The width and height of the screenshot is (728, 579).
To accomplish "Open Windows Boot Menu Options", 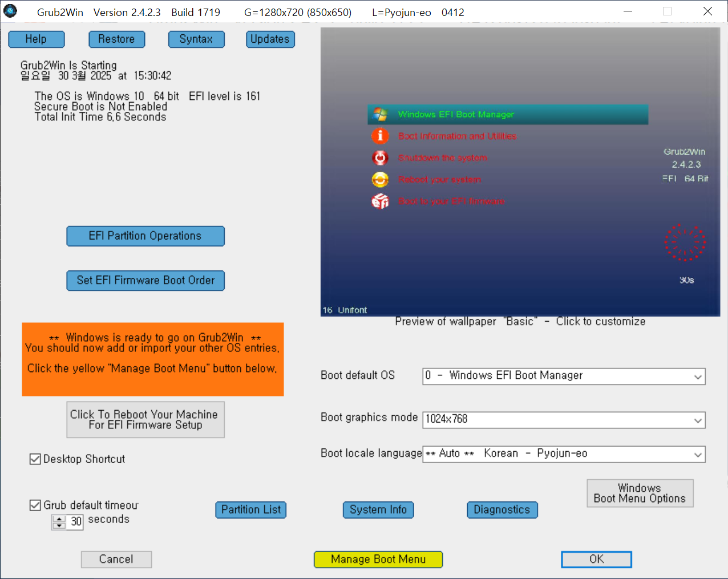I will 640,493.
